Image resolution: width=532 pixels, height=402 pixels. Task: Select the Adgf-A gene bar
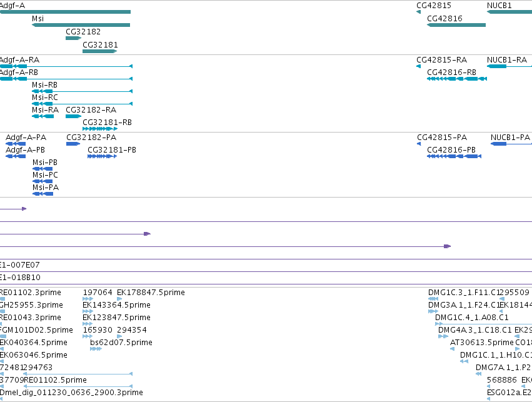coord(65,12)
